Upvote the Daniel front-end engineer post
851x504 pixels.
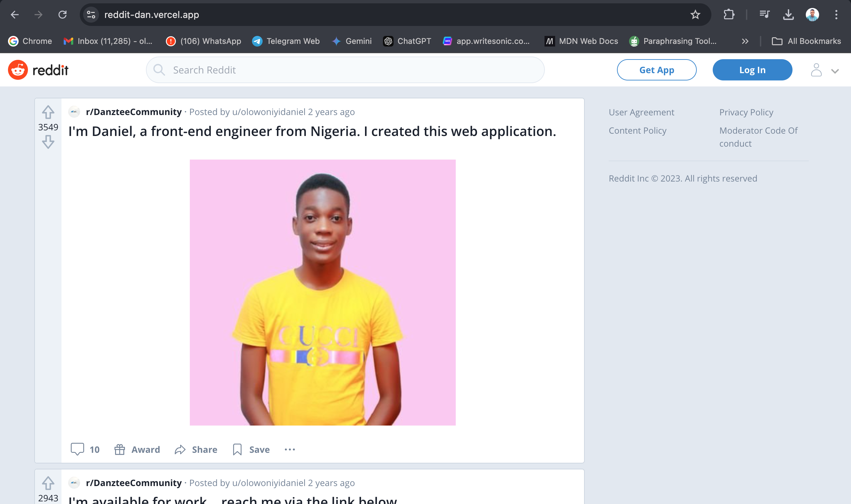click(48, 112)
